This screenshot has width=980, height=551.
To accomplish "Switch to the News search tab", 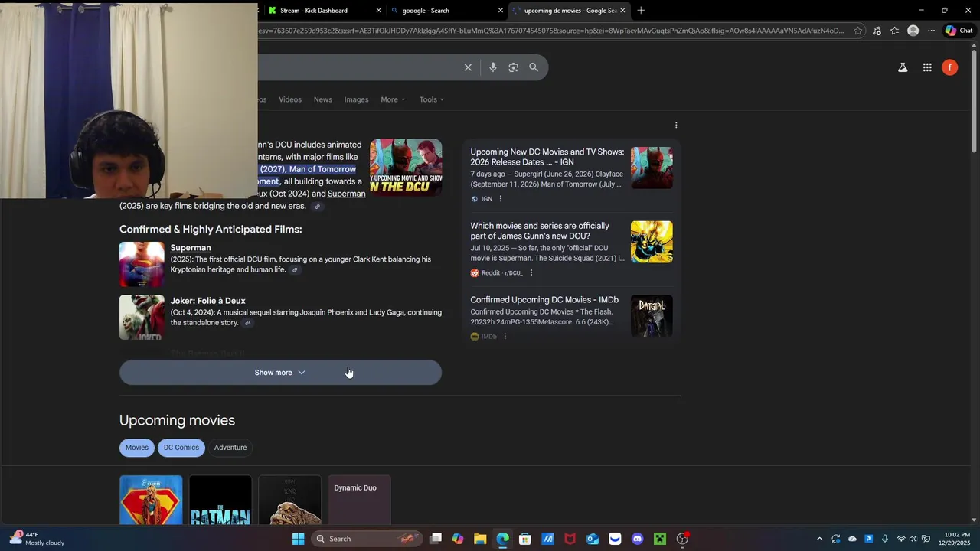I will pos(323,99).
